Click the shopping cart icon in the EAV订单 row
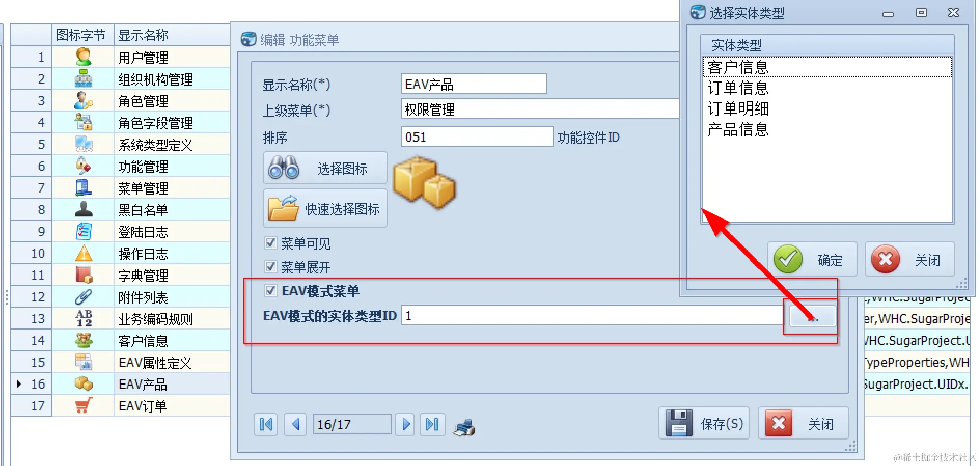Image resolution: width=980 pixels, height=466 pixels. (x=84, y=405)
